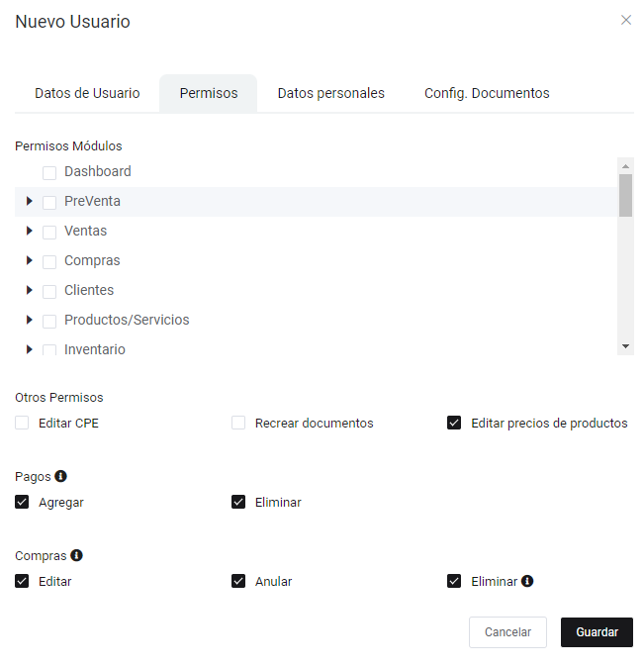Uncheck Editar precios de productos

point(454,423)
